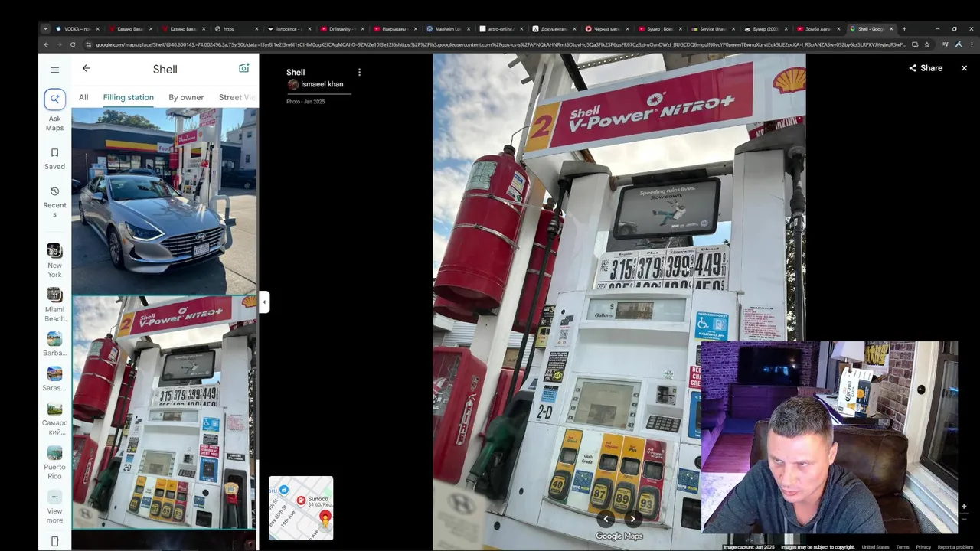Click United States footer link
Screen dimensions: 980x551
tap(875, 547)
